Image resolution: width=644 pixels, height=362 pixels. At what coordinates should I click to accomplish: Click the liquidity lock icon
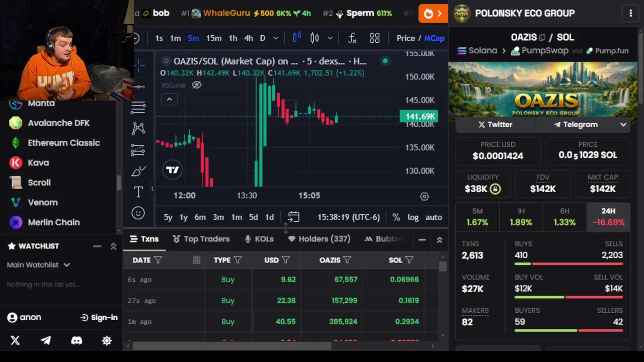click(495, 189)
